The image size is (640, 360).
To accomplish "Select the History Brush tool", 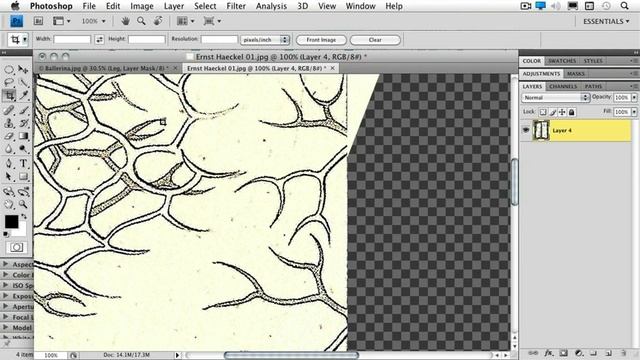I will tap(23, 123).
